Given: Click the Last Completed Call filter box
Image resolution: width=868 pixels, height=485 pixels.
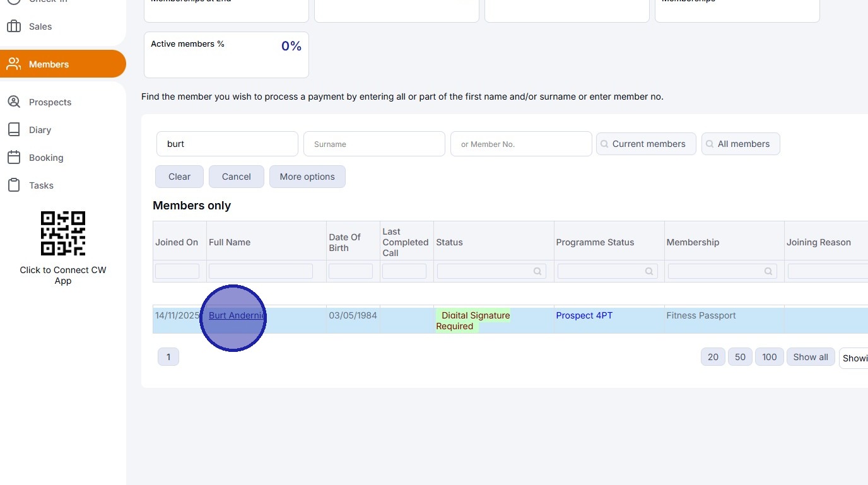Looking at the screenshot, I should click(404, 271).
